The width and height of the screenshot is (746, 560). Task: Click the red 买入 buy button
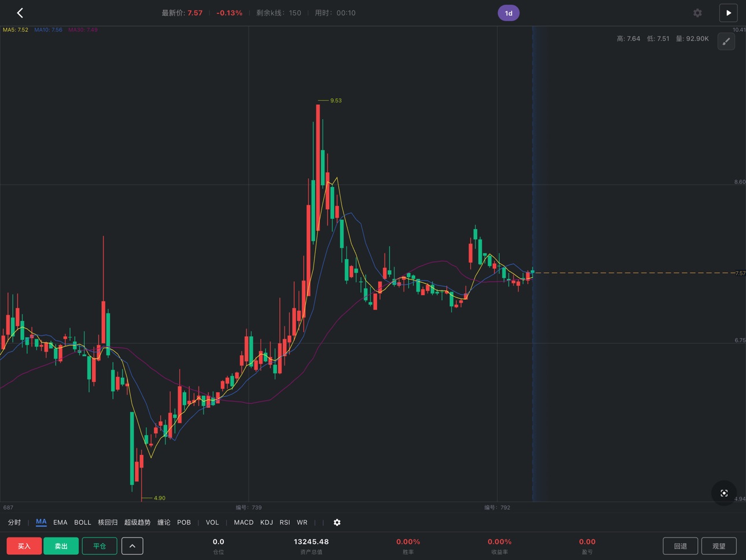pos(24,546)
